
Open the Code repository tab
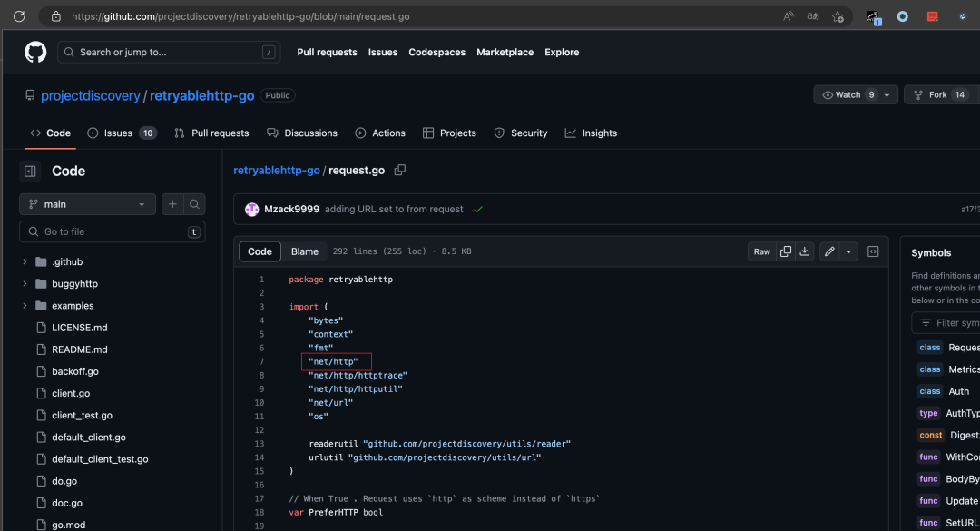point(50,133)
